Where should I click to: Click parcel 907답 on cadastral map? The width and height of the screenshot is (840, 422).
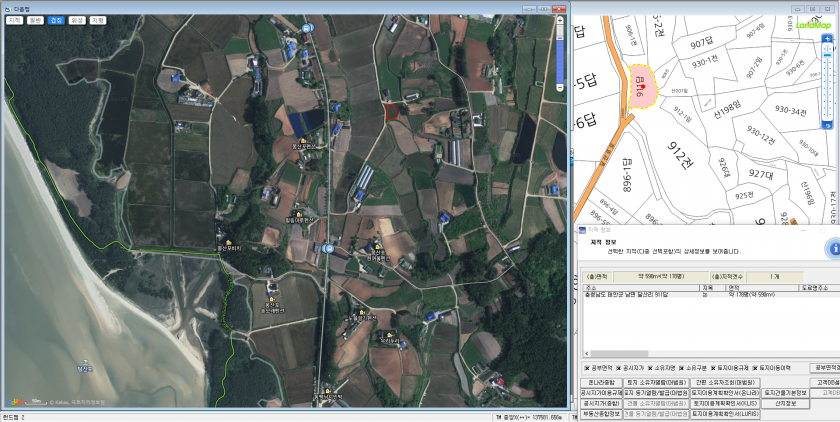(x=701, y=44)
